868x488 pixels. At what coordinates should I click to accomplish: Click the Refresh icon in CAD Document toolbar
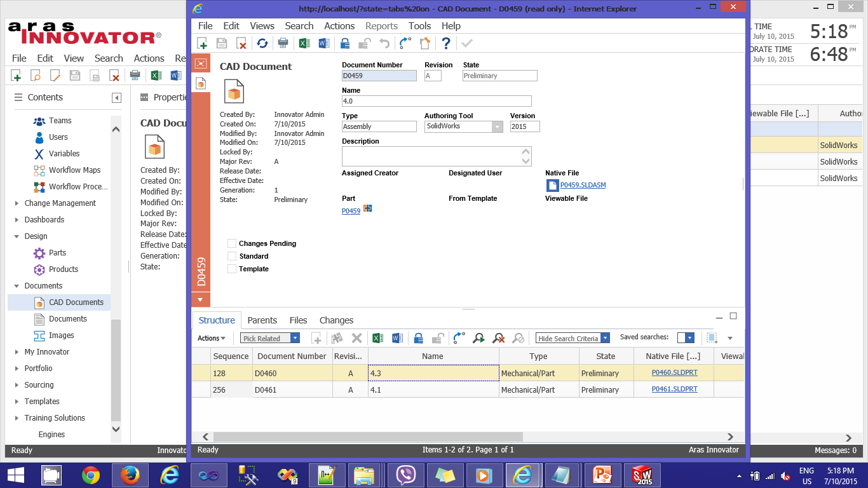click(x=262, y=43)
